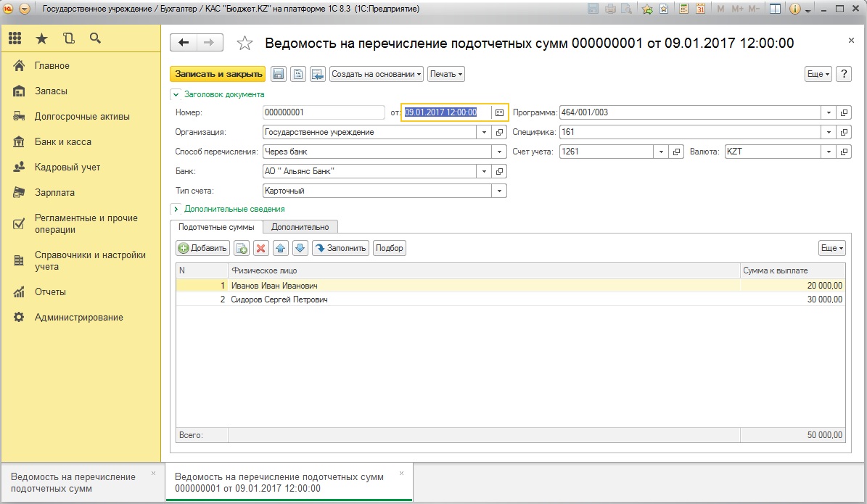Click the Подбор button
This screenshot has height=504, width=867.
tap(390, 248)
